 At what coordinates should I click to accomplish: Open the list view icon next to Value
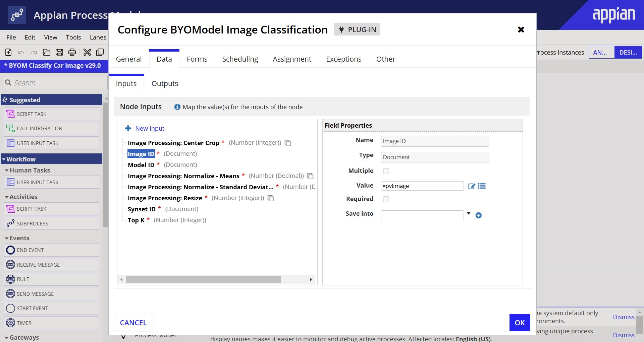coord(482,186)
